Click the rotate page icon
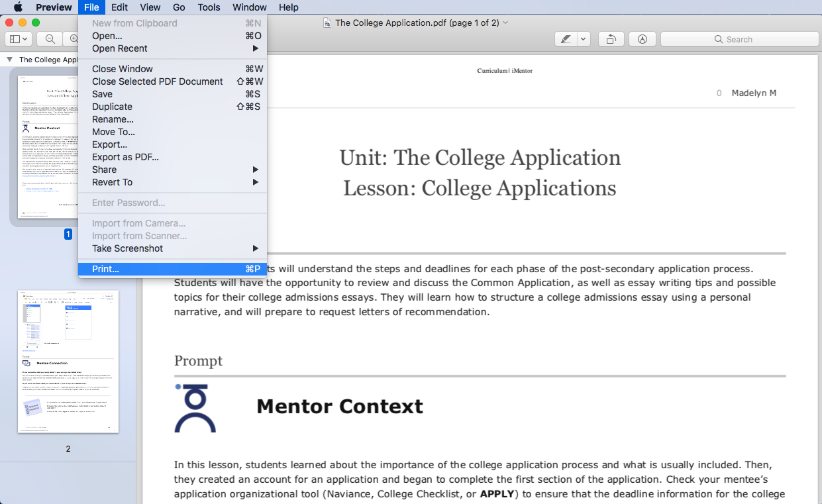 coord(611,39)
